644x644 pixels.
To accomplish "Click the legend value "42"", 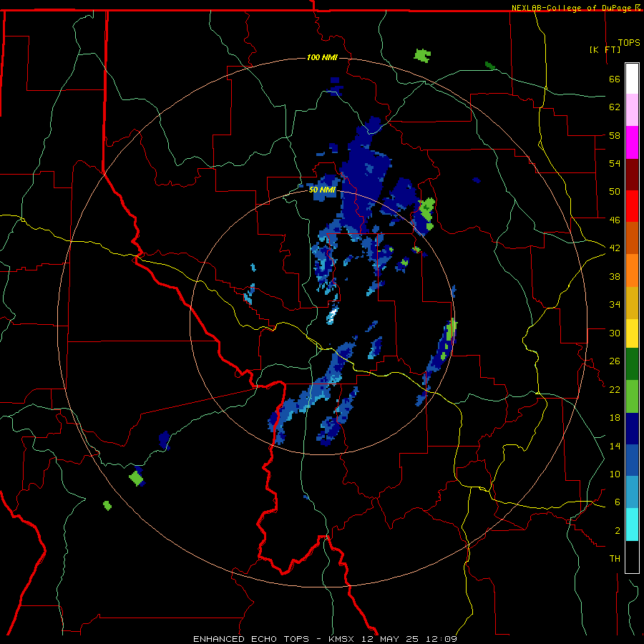I will pyautogui.click(x=615, y=248).
